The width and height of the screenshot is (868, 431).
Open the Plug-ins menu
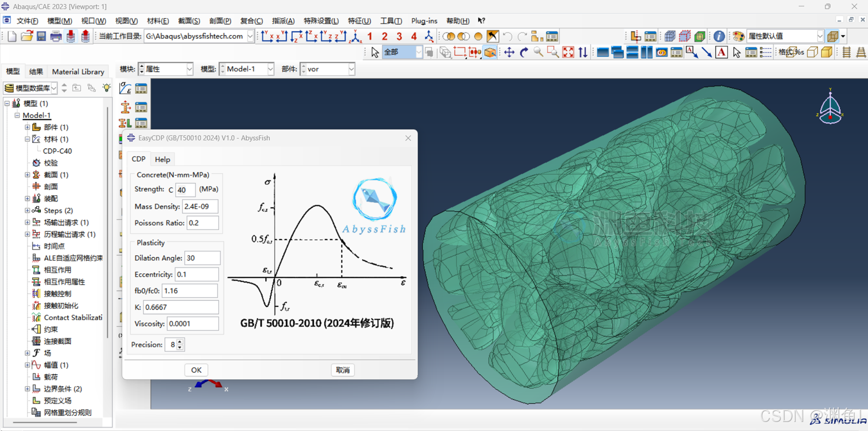click(424, 21)
